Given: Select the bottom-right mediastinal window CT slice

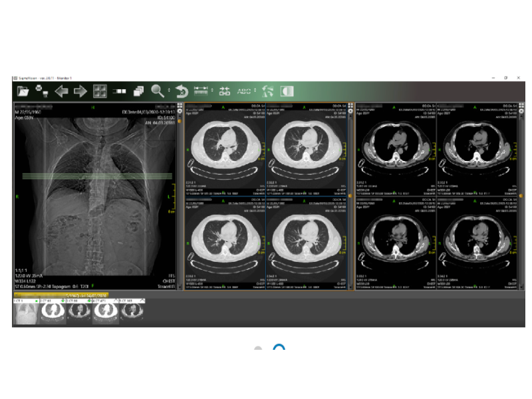Looking at the screenshot, I should tap(477, 243).
